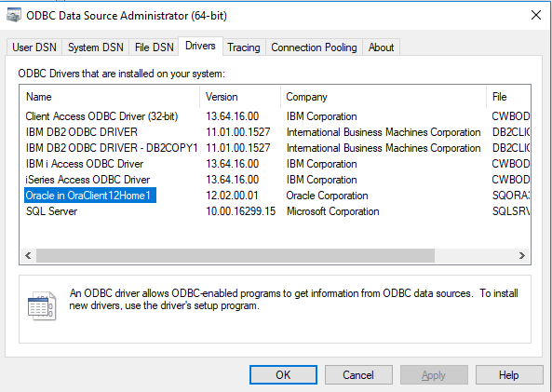Sort by the Name column header

coord(110,97)
